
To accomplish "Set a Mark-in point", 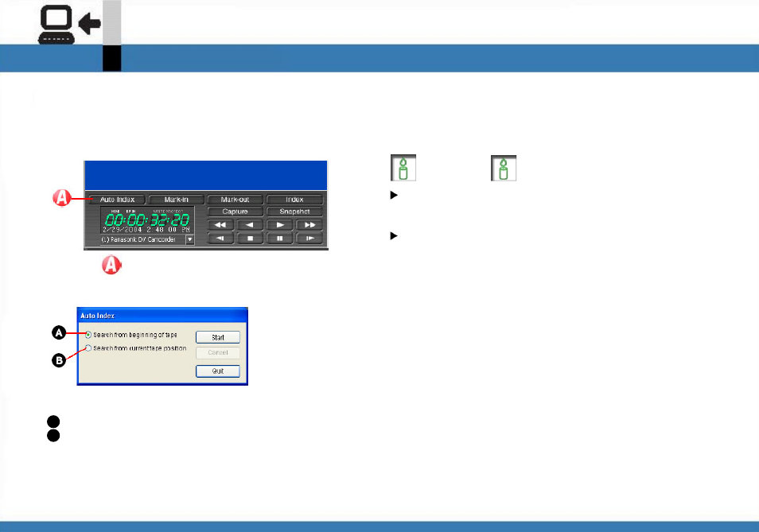I will [176, 200].
